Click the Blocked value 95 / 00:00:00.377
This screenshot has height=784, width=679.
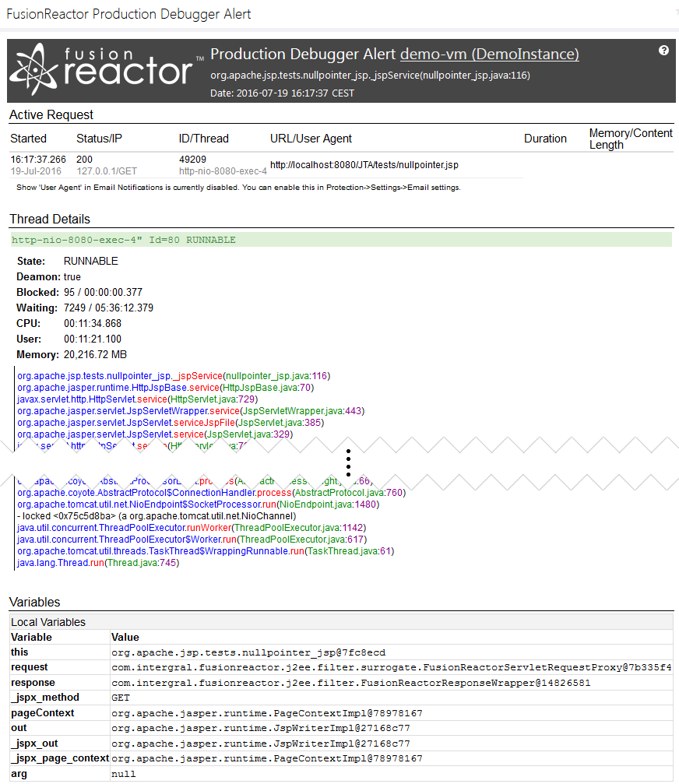(x=103, y=292)
